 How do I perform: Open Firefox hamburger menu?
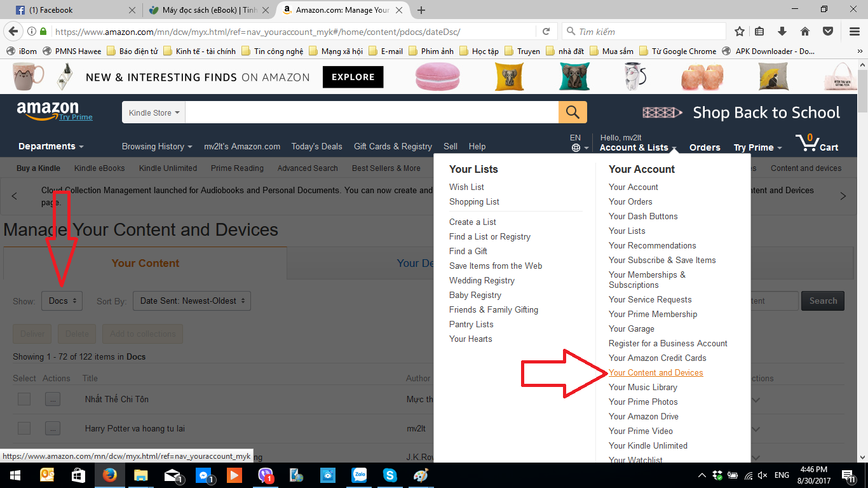(x=855, y=31)
